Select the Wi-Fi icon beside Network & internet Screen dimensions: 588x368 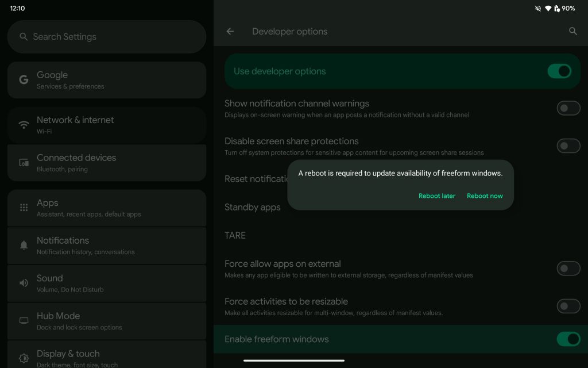pyautogui.click(x=24, y=124)
